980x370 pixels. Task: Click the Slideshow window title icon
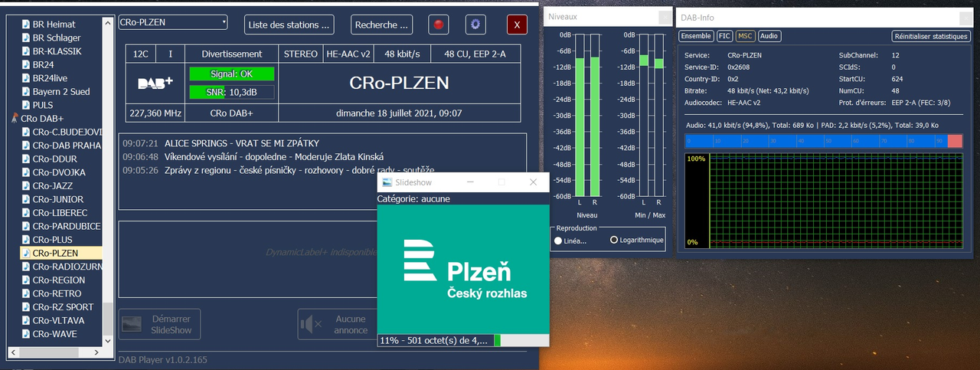pos(387,182)
